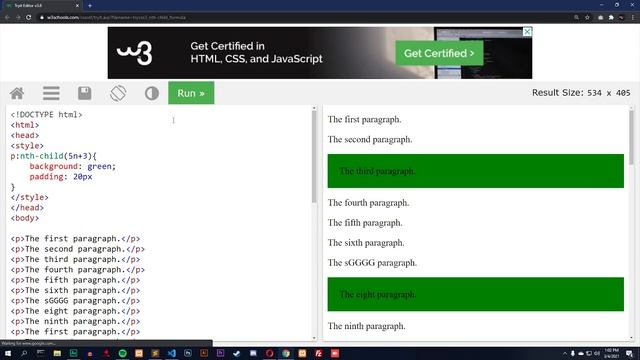Screen dimensions: 640x360
Task: Reload the current page
Action: [29, 18]
